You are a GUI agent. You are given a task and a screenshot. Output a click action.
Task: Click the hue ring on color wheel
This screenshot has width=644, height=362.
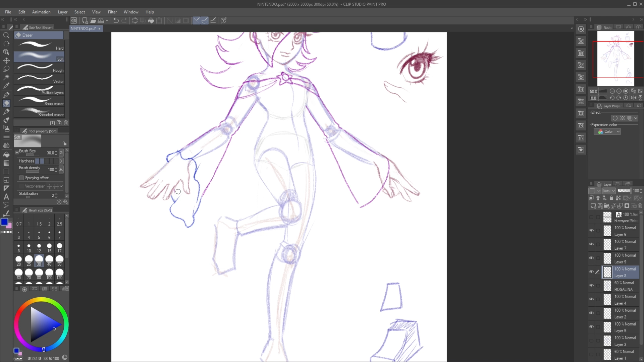[41, 300]
